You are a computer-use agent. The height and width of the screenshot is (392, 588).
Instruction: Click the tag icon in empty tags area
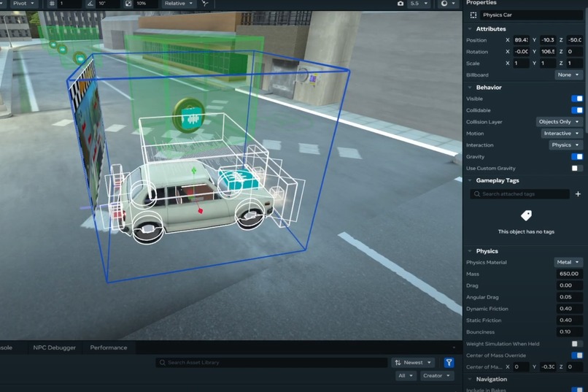(x=526, y=215)
